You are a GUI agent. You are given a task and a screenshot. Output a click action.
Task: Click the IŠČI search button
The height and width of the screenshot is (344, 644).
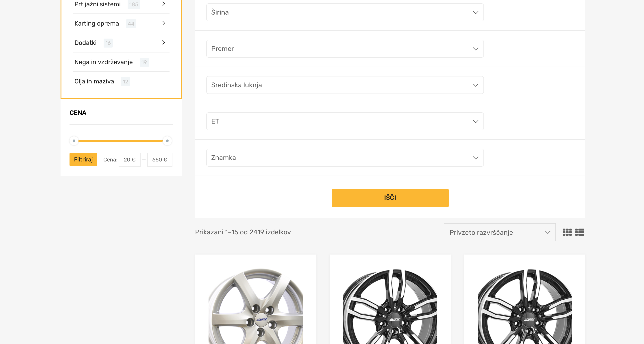pyautogui.click(x=390, y=198)
